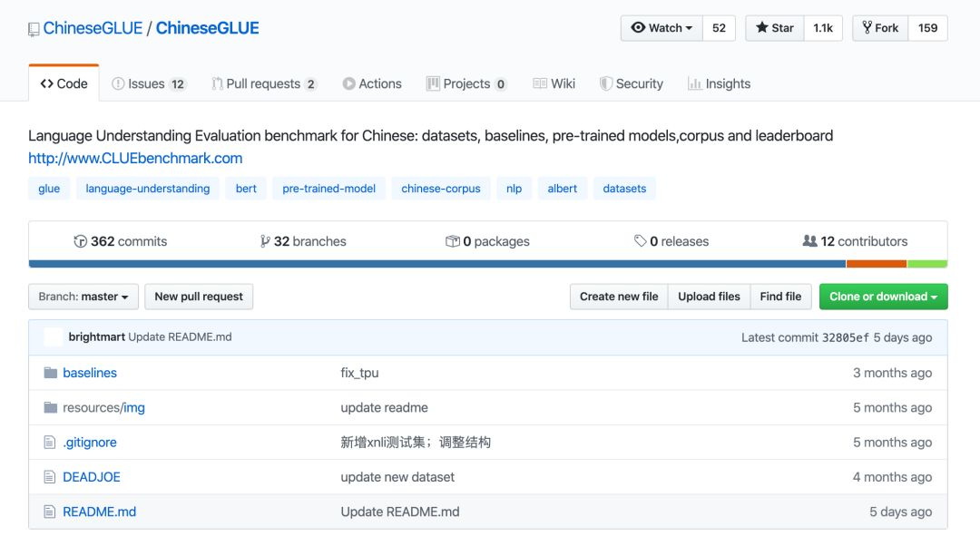Click blue segment of language bar
The image size is (980, 536).
click(x=437, y=264)
